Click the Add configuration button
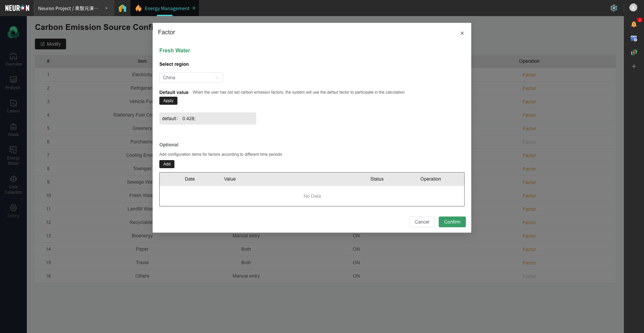The height and width of the screenshot is (333, 644). pyautogui.click(x=167, y=164)
